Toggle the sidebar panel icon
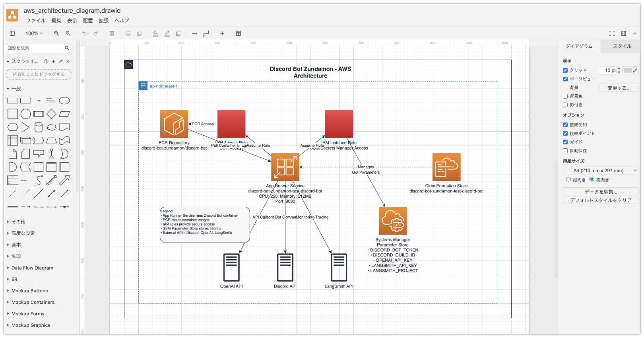Image resolution: width=644 pixels, height=338 pixels. [x=12, y=33]
